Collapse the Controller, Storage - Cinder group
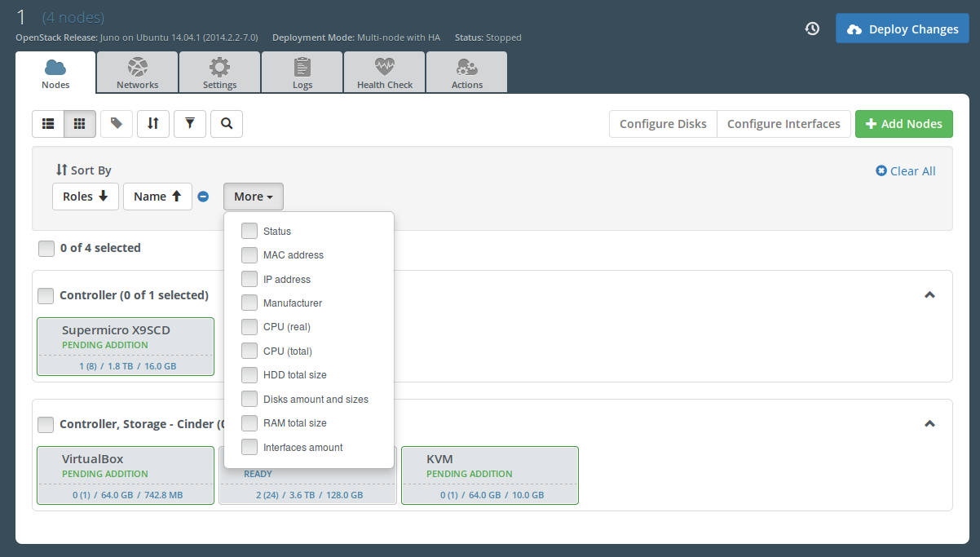Viewport: 980px width, 557px height. click(x=929, y=424)
